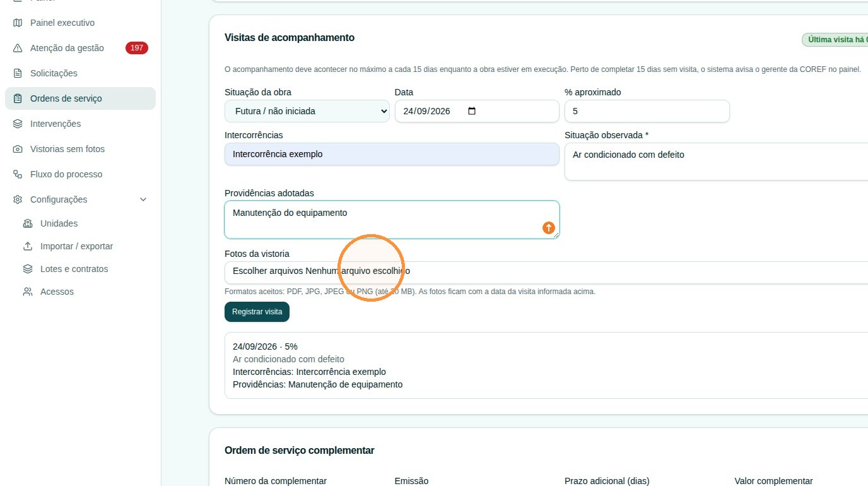Click the Fluxo do processo icon
868x486 pixels.
(18, 174)
